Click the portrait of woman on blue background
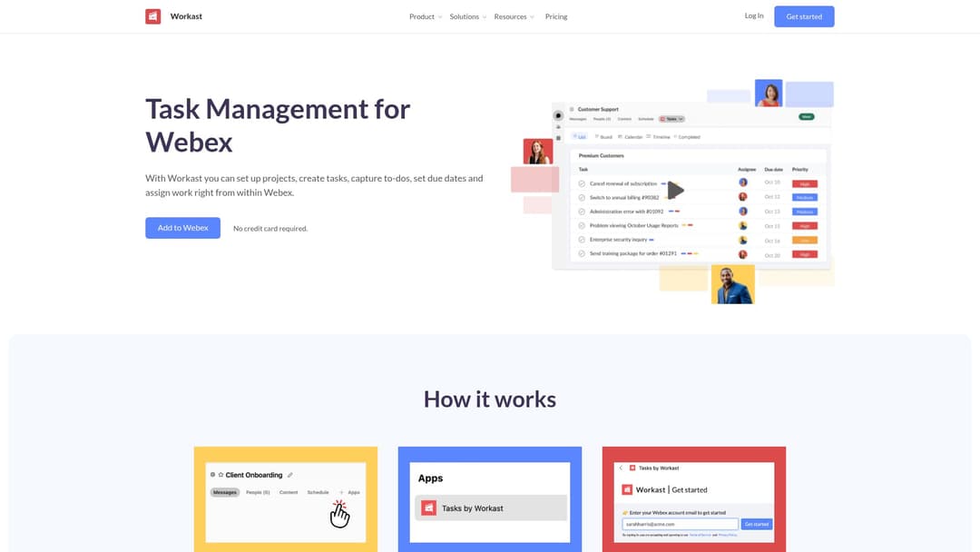980x552 pixels. click(x=769, y=94)
